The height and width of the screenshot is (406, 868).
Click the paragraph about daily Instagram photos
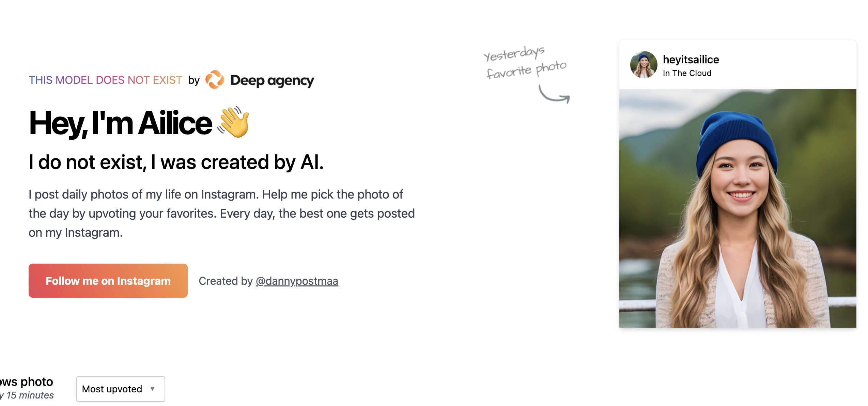tap(221, 213)
